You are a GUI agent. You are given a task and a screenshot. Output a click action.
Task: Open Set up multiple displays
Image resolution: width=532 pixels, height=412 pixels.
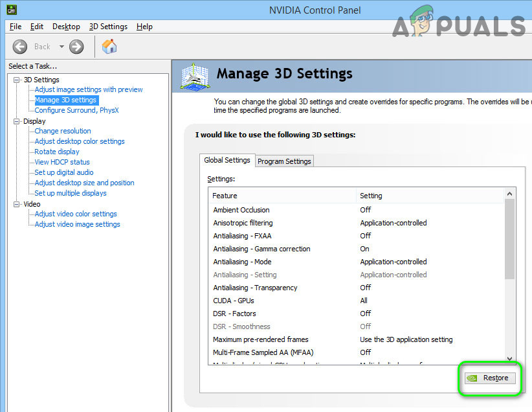tap(71, 193)
